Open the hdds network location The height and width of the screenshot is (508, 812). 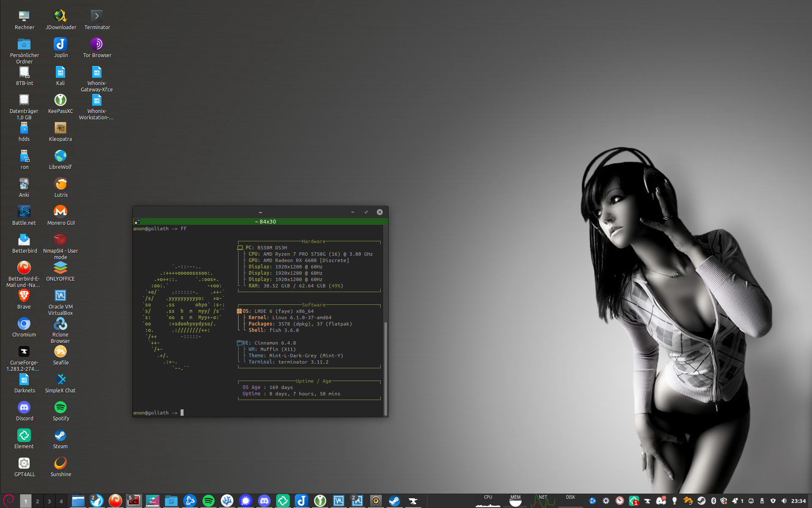pyautogui.click(x=24, y=132)
